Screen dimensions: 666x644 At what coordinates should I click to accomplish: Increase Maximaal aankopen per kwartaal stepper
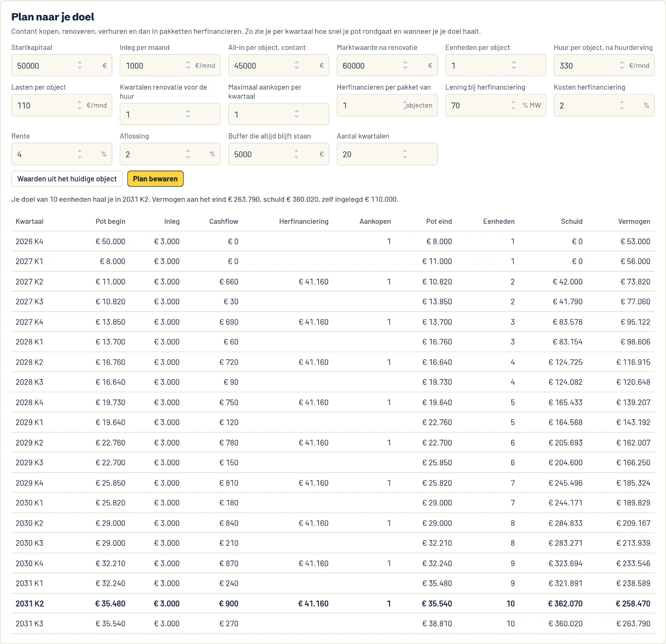(297, 111)
